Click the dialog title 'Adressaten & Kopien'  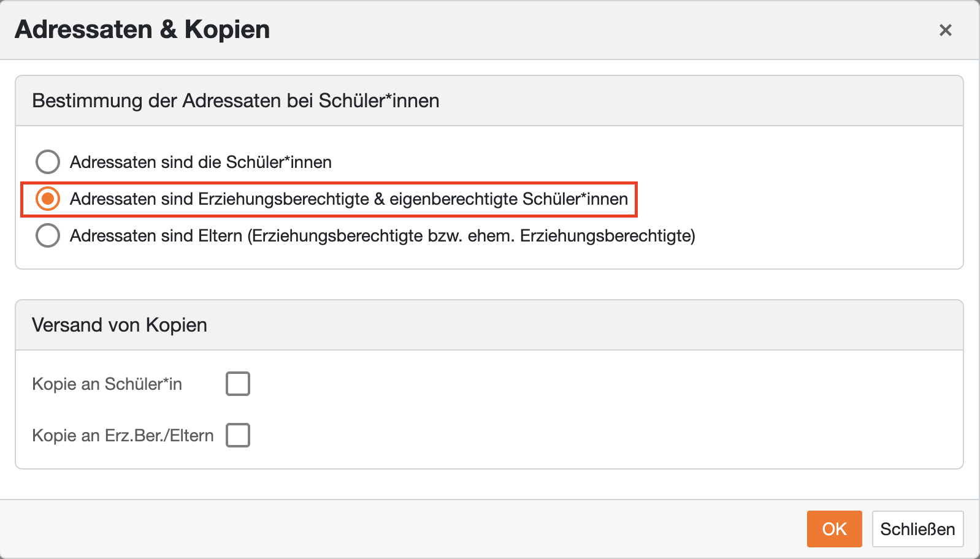(x=142, y=29)
